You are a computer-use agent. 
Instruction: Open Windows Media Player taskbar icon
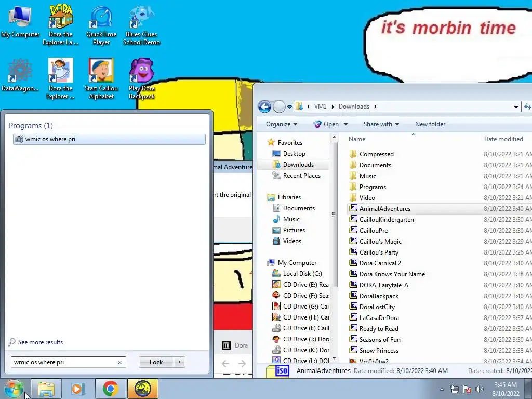click(x=77, y=389)
